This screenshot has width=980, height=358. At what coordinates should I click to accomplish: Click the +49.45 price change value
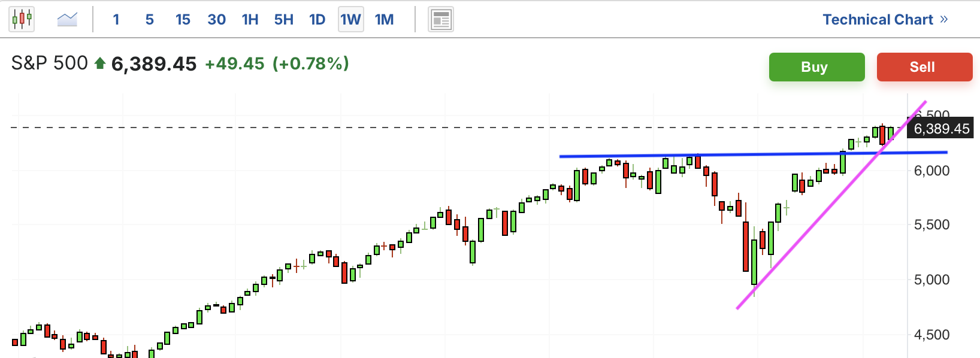(x=235, y=63)
